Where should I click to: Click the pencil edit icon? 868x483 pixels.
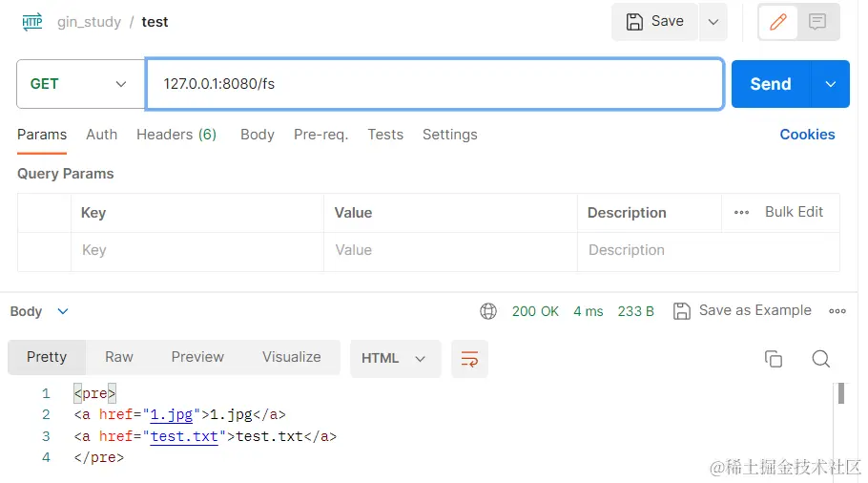coord(778,22)
